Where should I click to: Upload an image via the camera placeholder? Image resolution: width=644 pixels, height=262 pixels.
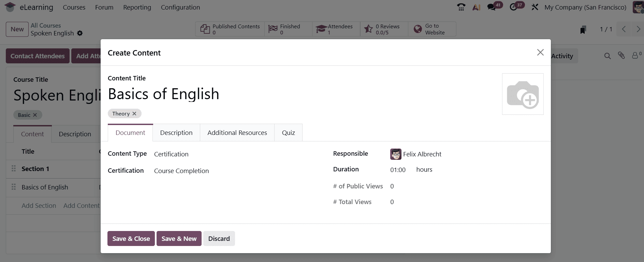tap(523, 94)
